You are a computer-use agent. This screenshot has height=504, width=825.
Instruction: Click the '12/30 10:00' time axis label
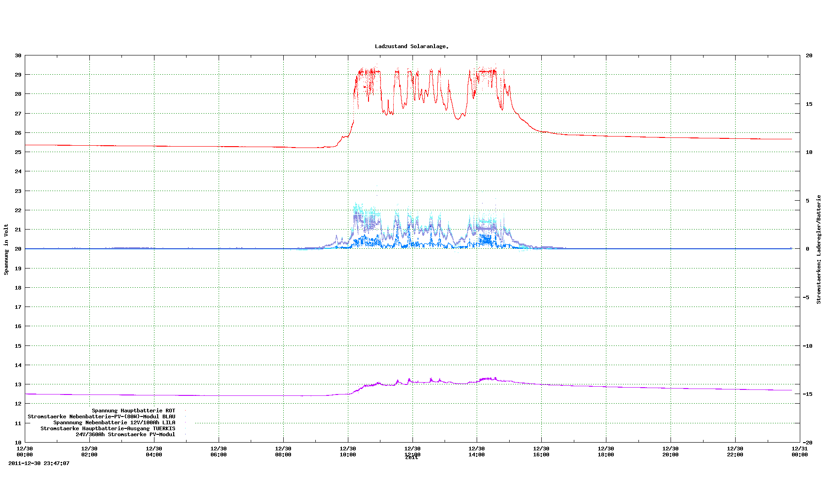click(347, 451)
